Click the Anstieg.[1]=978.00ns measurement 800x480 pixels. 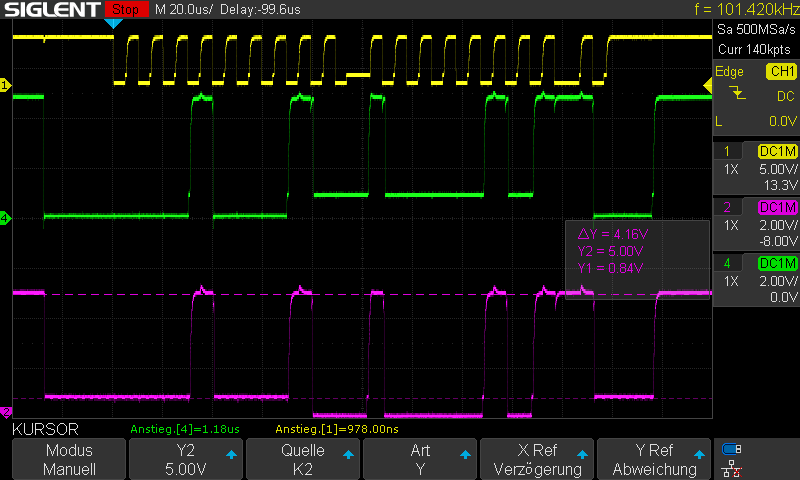click(337, 429)
